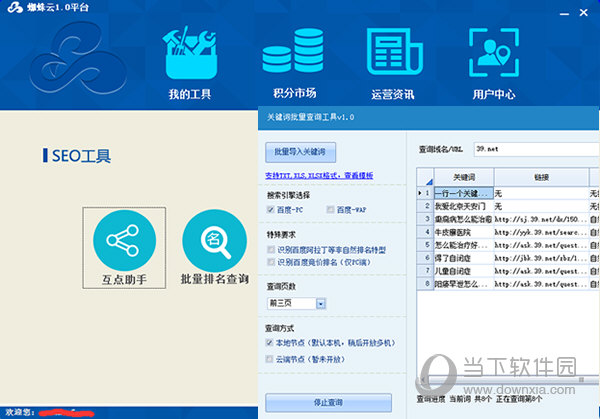Open the 运营资讯 newspaper icon
Image resolution: width=600 pixels, height=419 pixels.
click(x=394, y=51)
